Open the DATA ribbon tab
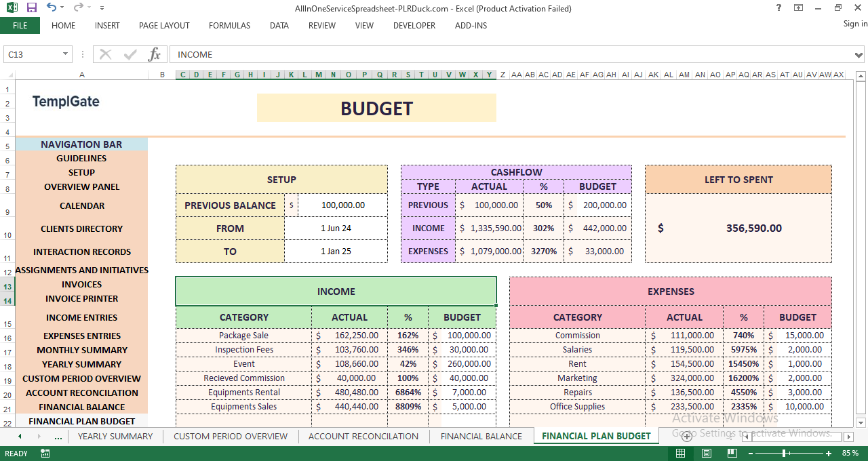868x461 pixels. point(279,26)
